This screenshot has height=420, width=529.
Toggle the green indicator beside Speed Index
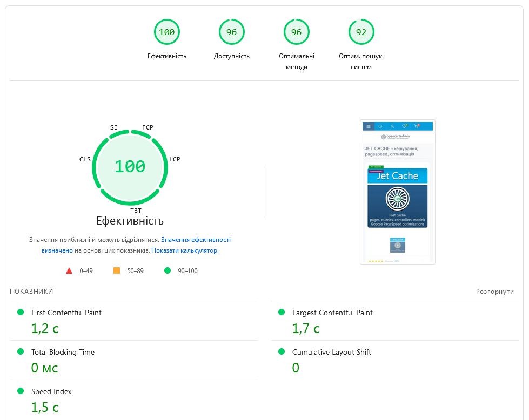point(22,391)
